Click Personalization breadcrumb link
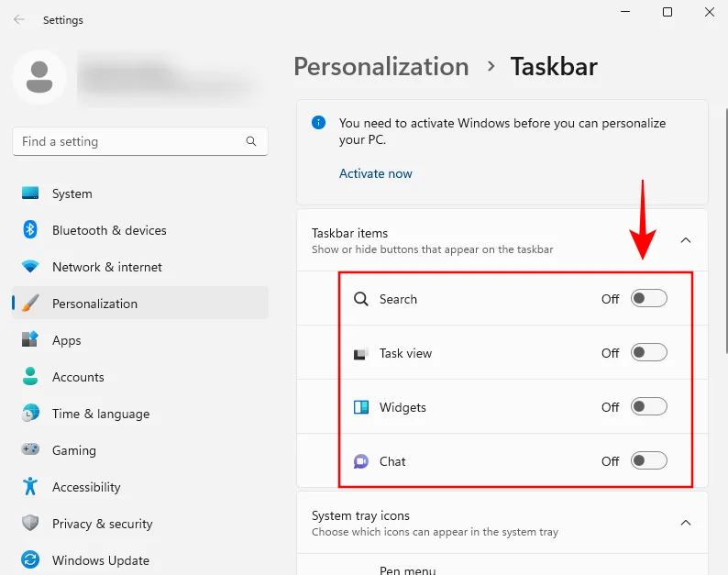 [x=381, y=66]
